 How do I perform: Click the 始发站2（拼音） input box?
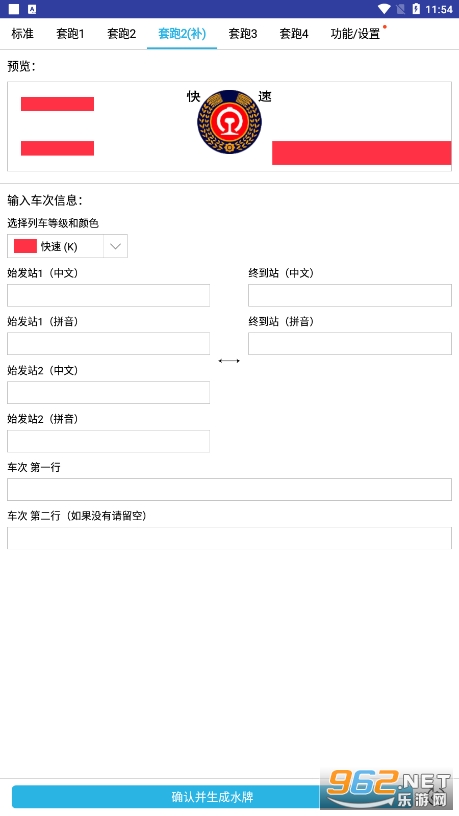click(x=108, y=441)
